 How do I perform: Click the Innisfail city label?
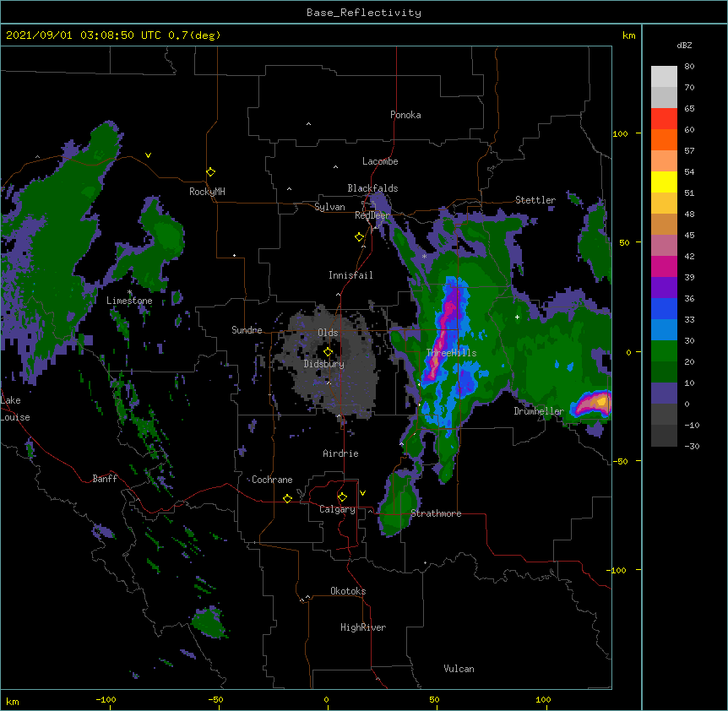[x=350, y=275]
